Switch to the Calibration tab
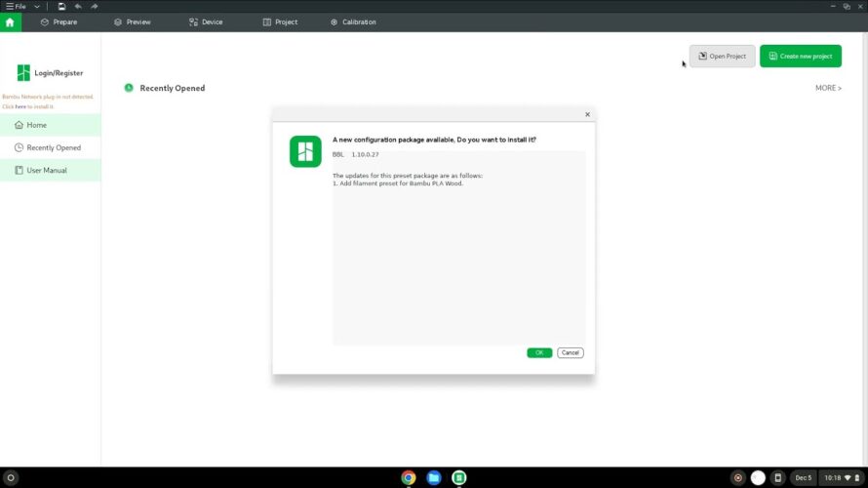 (x=353, y=22)
